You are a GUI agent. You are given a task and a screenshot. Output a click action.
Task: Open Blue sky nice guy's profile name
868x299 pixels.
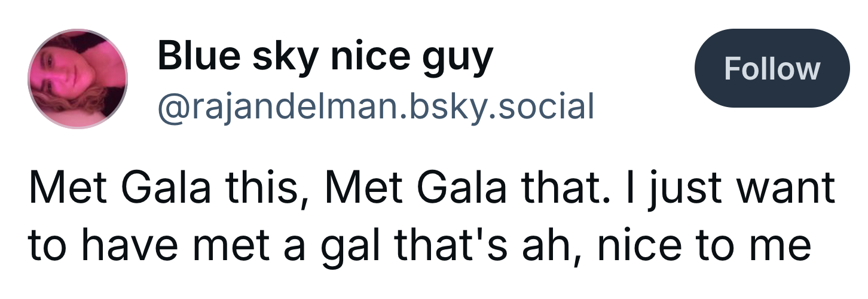tap(325, 57)
